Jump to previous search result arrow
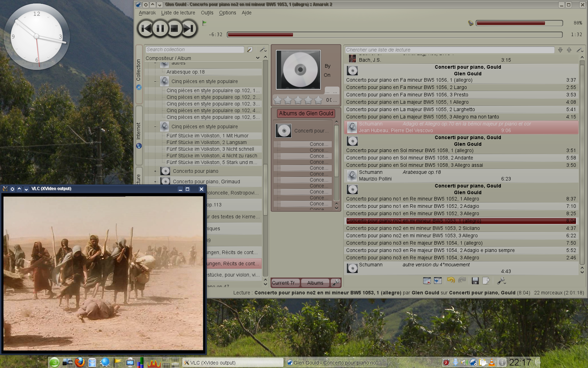Image resolution: width=588 pixels, height=368 pixels. coord(569,50)
